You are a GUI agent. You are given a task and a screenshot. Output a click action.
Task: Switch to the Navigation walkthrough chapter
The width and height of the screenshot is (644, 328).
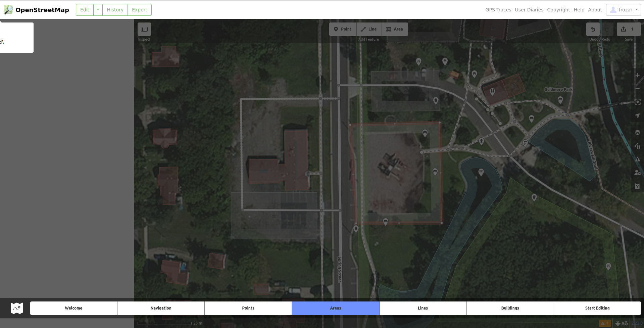tap(160, 308)
